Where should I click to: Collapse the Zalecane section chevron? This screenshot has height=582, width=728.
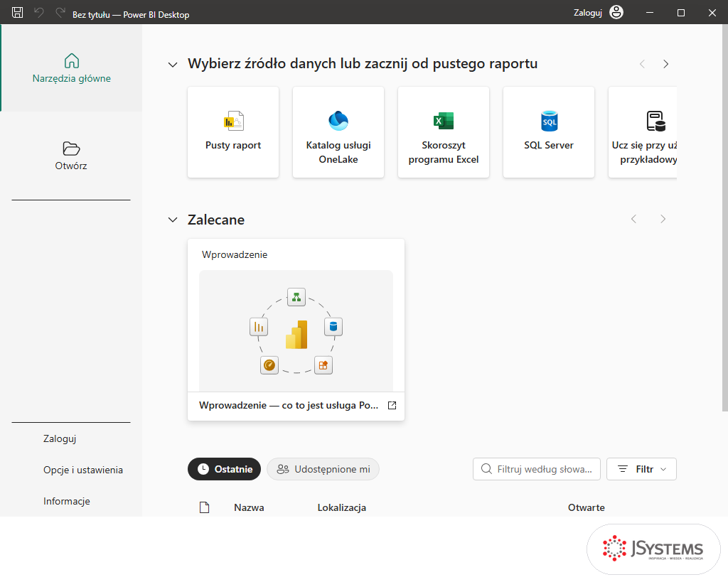coord(173,220)
